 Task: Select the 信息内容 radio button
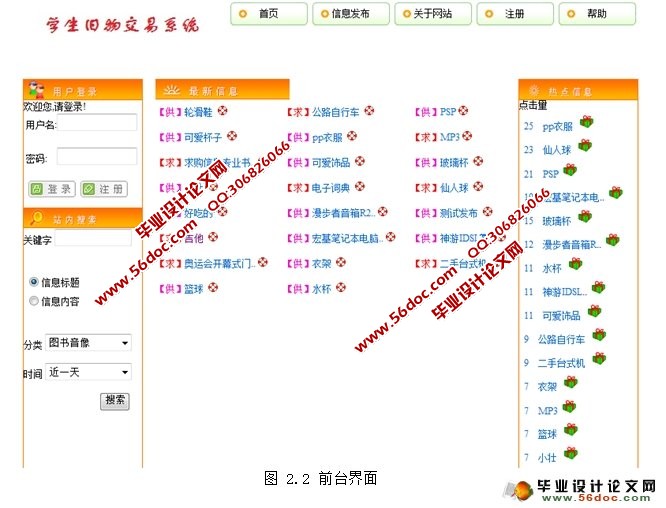click(34, 301)
